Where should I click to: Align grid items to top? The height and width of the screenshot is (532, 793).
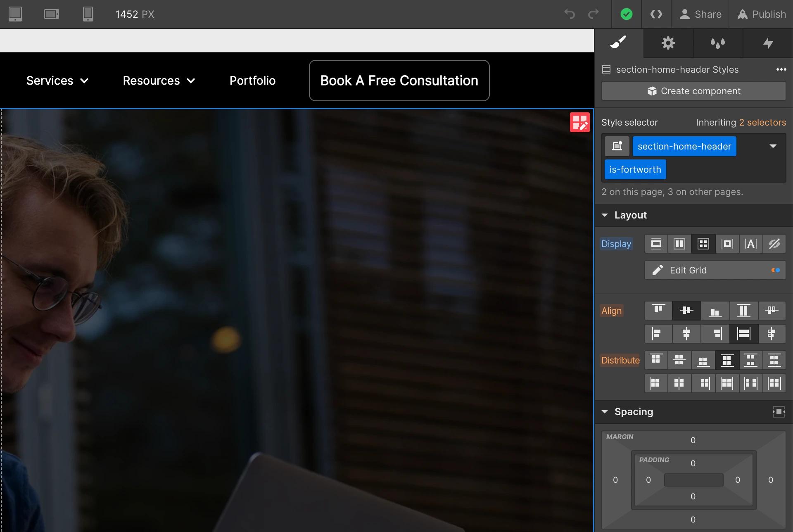(658, 310)
